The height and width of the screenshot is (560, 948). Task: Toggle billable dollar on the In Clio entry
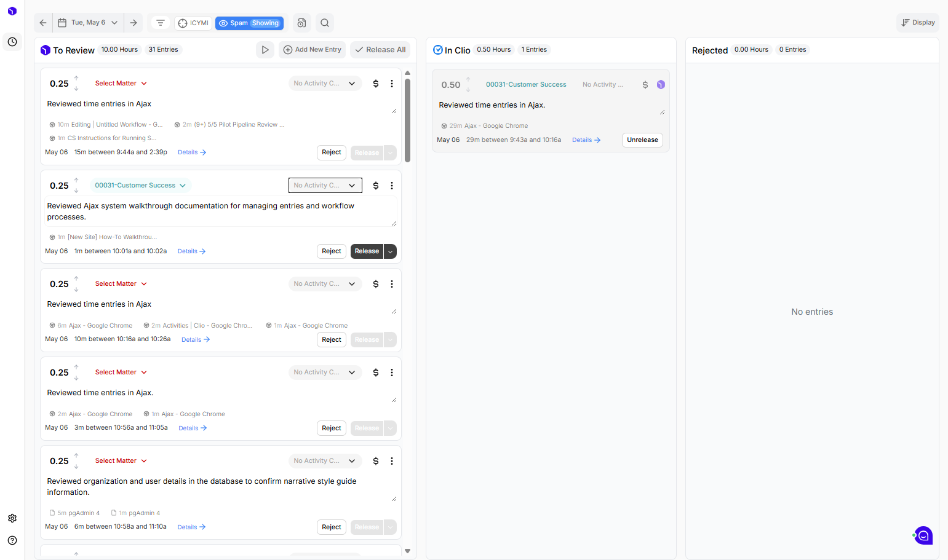tap(645, 85)
